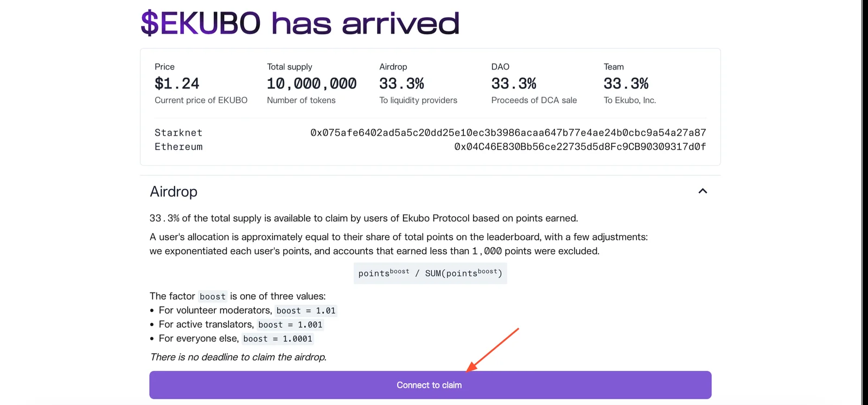Select the Ethereum contract address
Viewport: 868px width, 405px height.
point(580,147)
